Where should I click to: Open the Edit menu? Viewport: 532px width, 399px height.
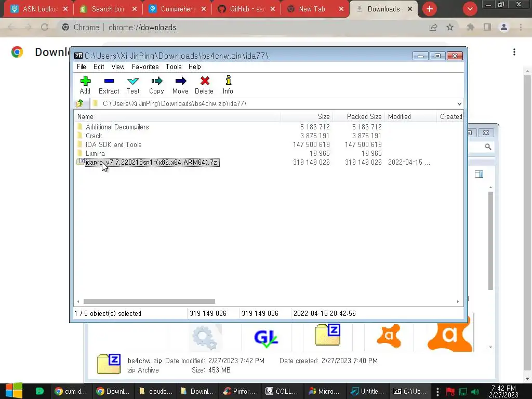(99, 66)
